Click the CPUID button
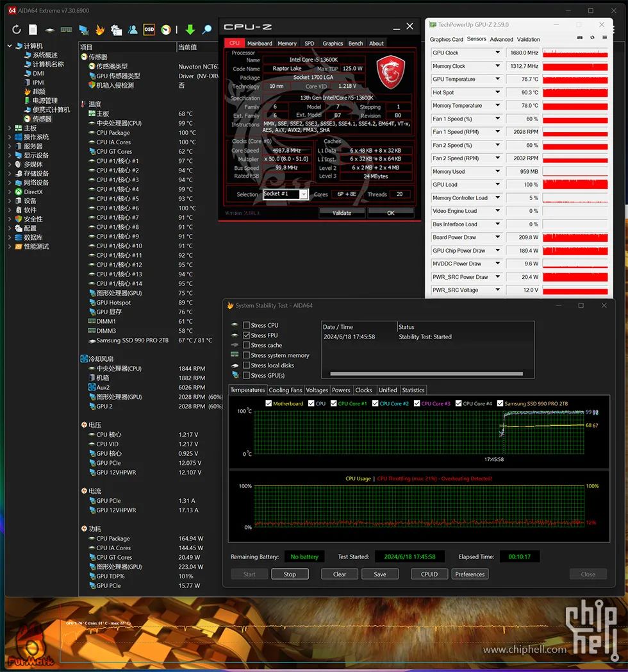This screenshot has width=628, height=672. tap(429, 575)
